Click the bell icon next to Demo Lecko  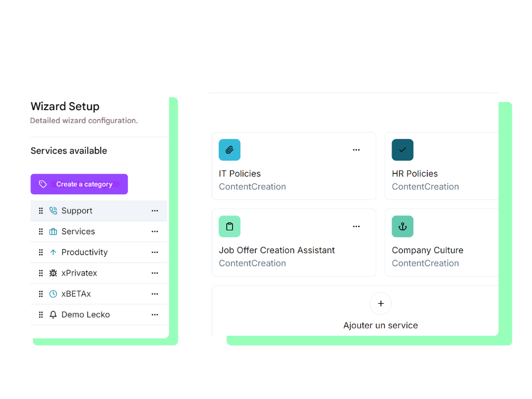(53, 314)
